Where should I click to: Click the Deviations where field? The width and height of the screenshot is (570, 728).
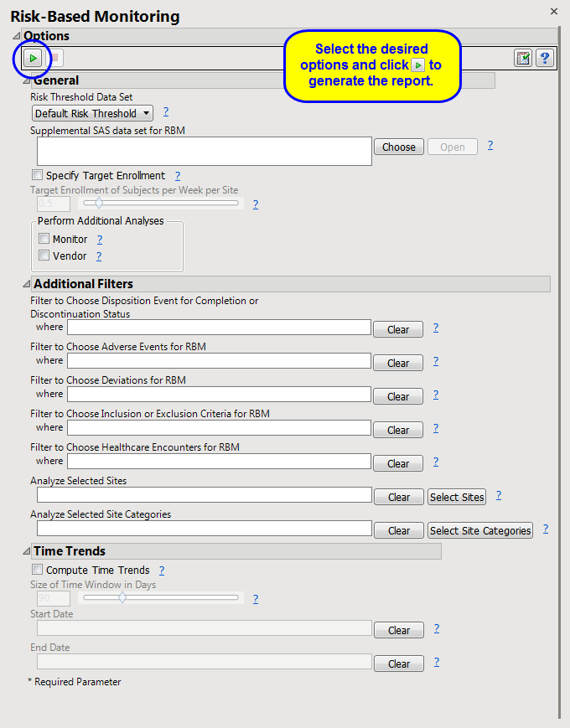tap(220, 395)
